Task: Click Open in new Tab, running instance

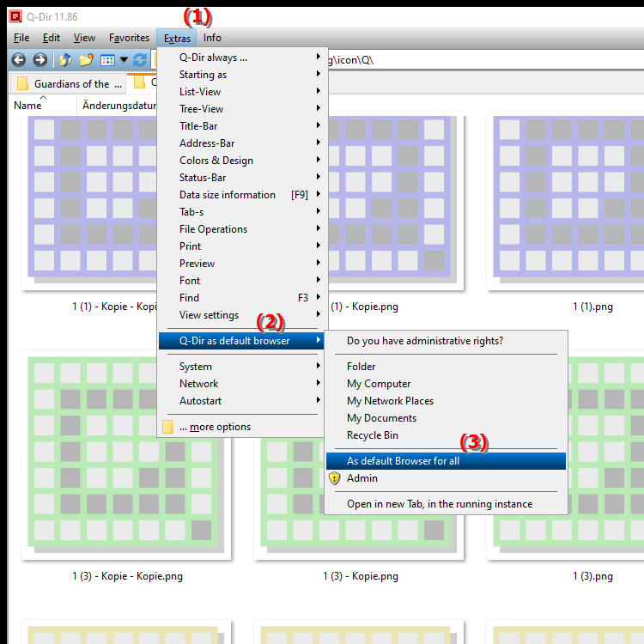Action: click(439, 504)
